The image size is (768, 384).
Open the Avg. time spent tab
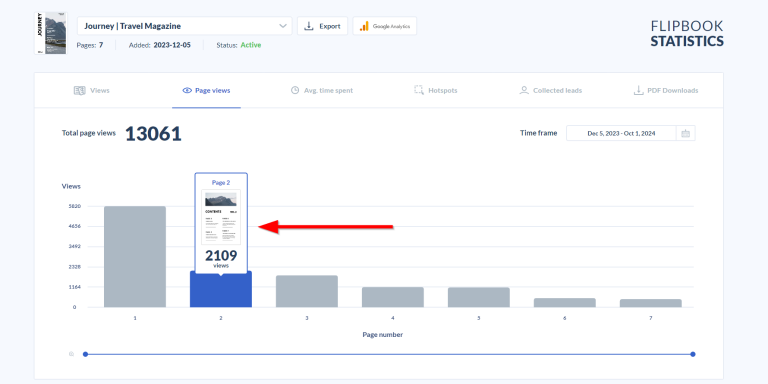[322, 91]
